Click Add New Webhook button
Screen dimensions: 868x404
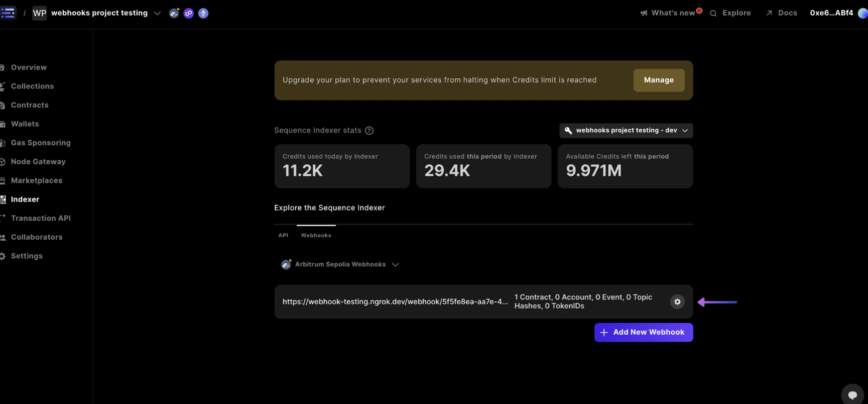pos(644,333)
